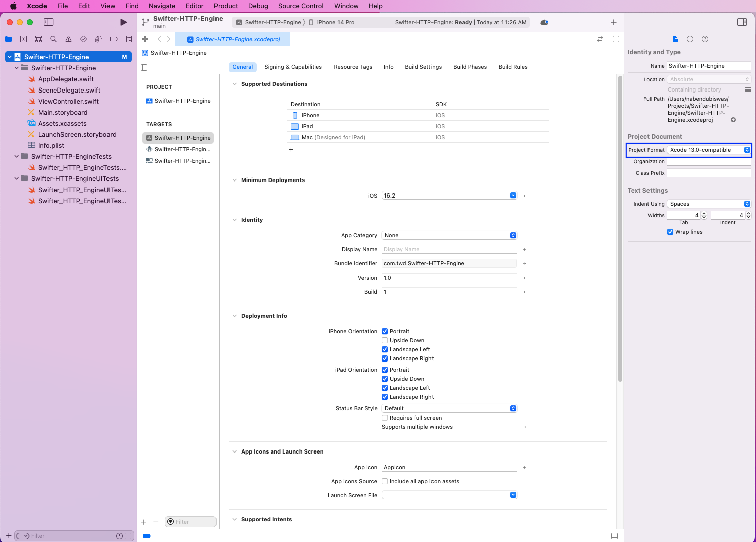Viewport: 756px width, 542px height.
Task: Toggle the inspectors panel icon in toolbar
Action: pos(742,22)
